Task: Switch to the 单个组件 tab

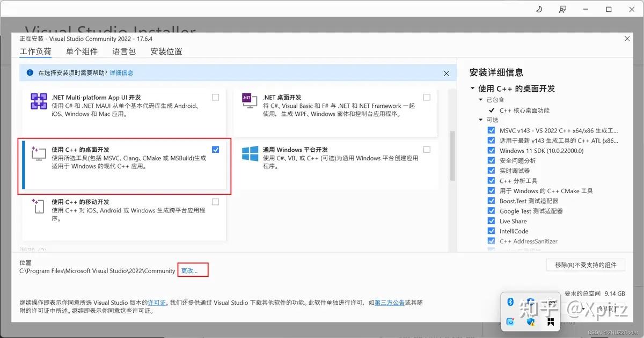Action: point(82,51)
